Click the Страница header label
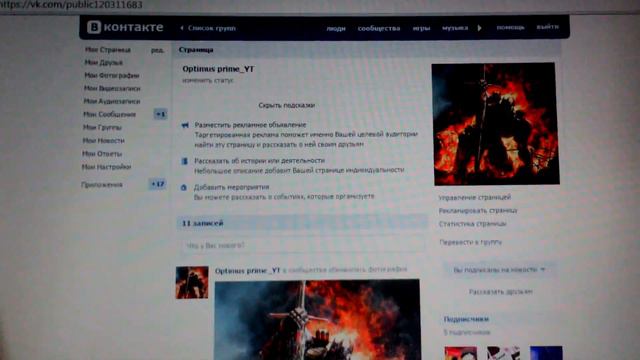This screenshot has width=640, height=360. [x=196, y=50]
